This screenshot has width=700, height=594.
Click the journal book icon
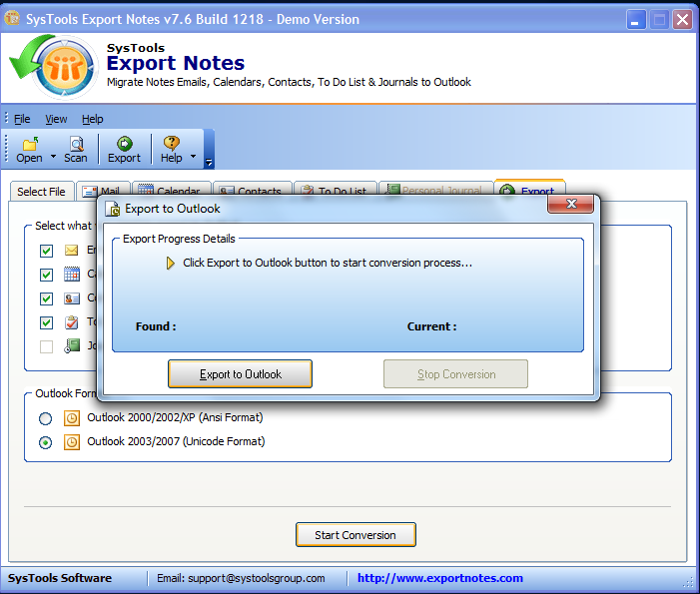tap(72, 346)
